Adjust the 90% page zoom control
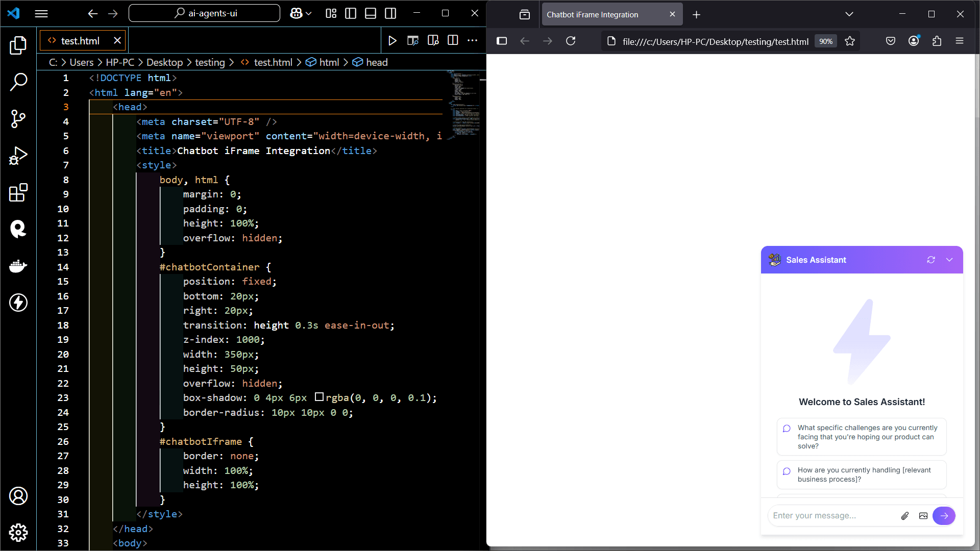The height and width of the screenshot is (551, 980). [x=825, y=41]
